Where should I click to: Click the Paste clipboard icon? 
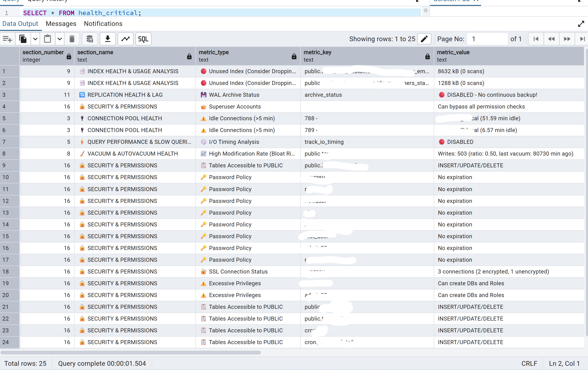tap(47, 39)
